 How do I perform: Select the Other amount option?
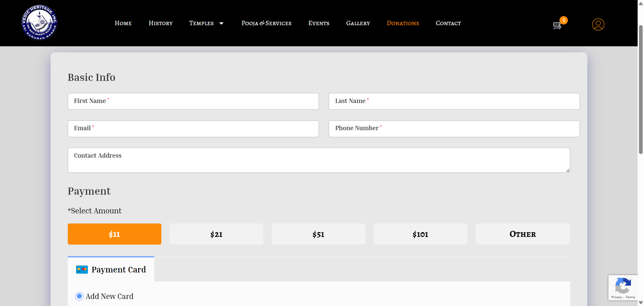point(522,234)
